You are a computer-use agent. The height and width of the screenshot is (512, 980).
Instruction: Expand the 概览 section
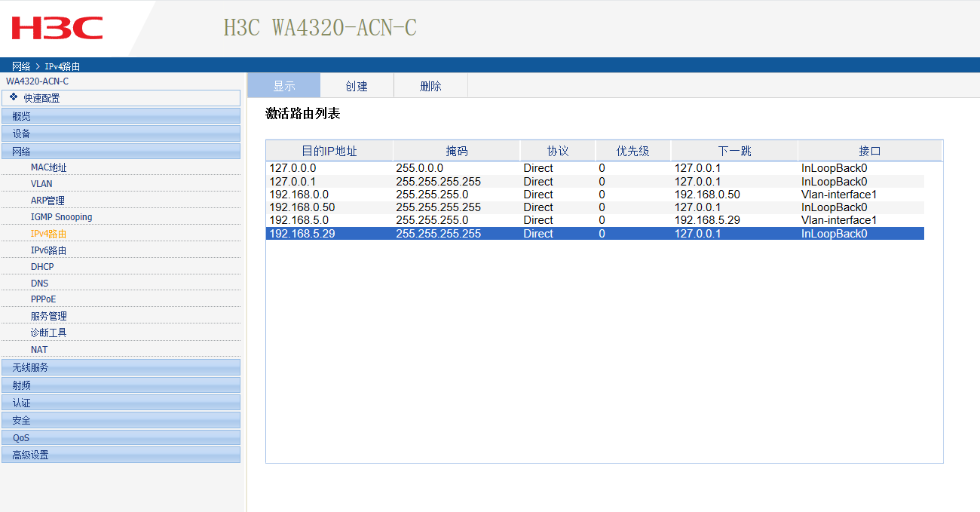click(x=121, y=116)
